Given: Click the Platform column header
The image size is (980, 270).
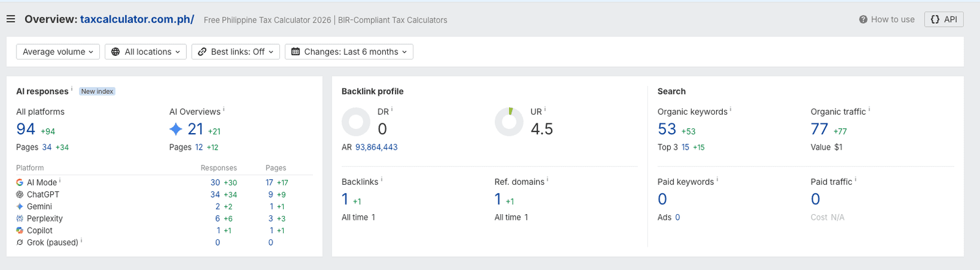Looking at the screenshot, I should 30,168.
